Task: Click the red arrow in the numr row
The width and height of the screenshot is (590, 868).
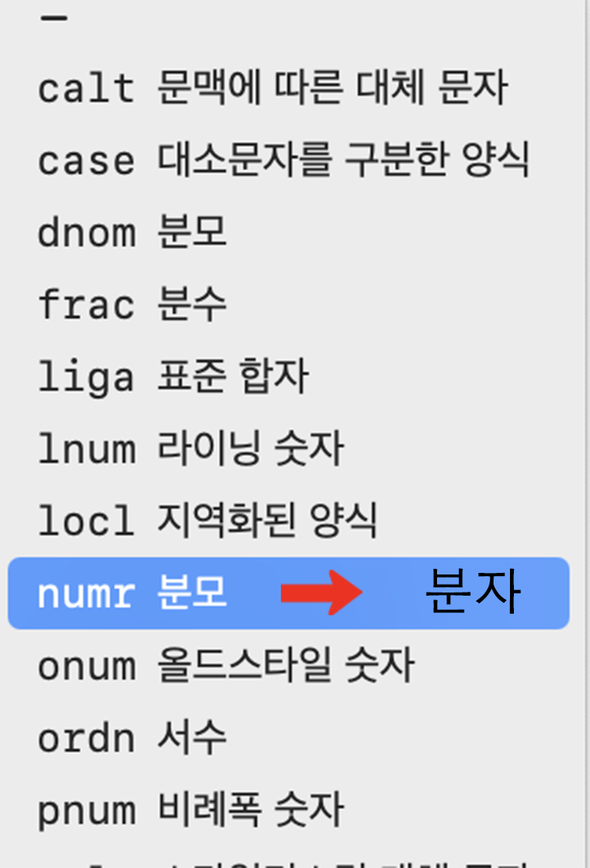Action: 322,593
